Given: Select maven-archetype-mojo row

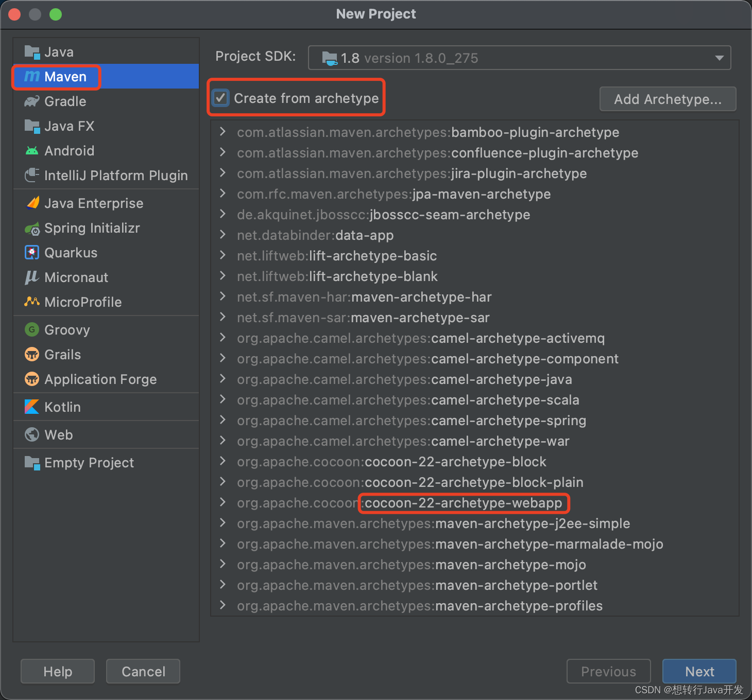Looking at the screenshot, I should (475, 565).
